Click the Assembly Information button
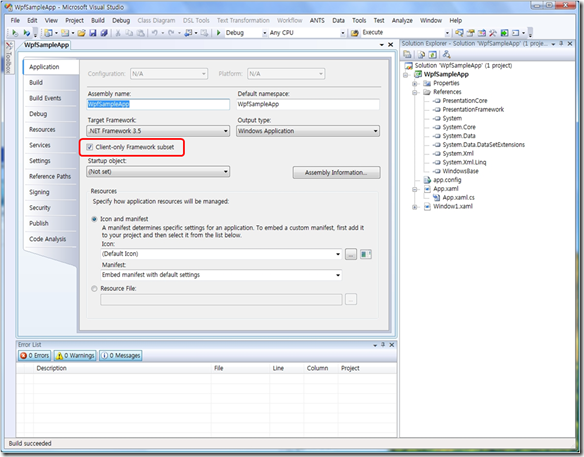 336,172
